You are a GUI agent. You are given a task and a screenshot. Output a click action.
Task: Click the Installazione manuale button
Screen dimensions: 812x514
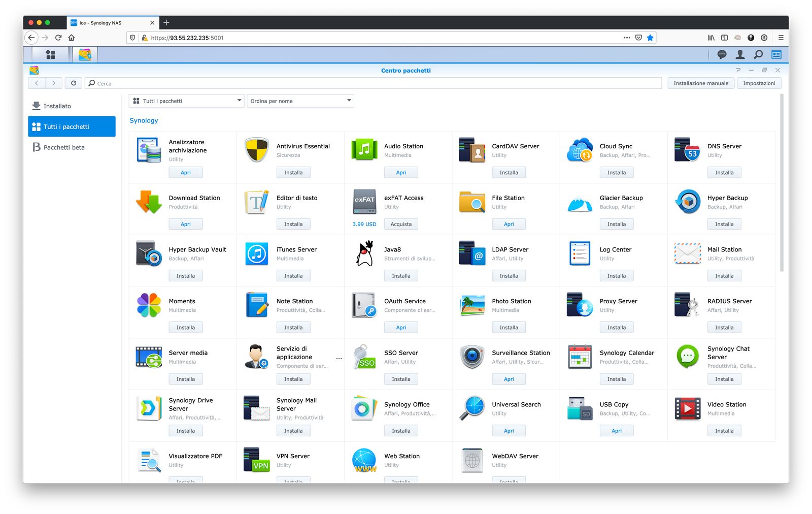coord(701,83)
